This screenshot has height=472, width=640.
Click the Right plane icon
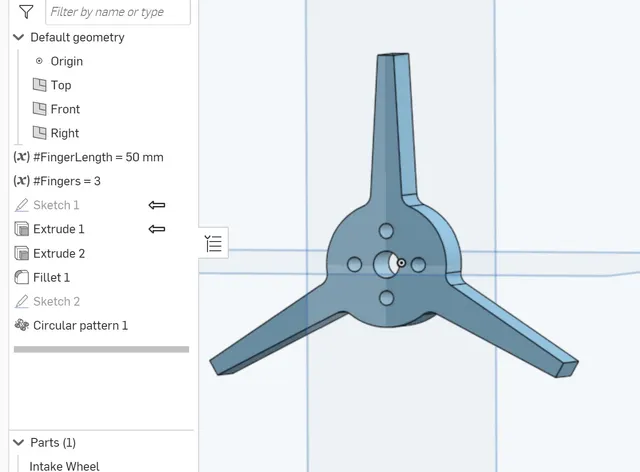[x=40, y=133]
